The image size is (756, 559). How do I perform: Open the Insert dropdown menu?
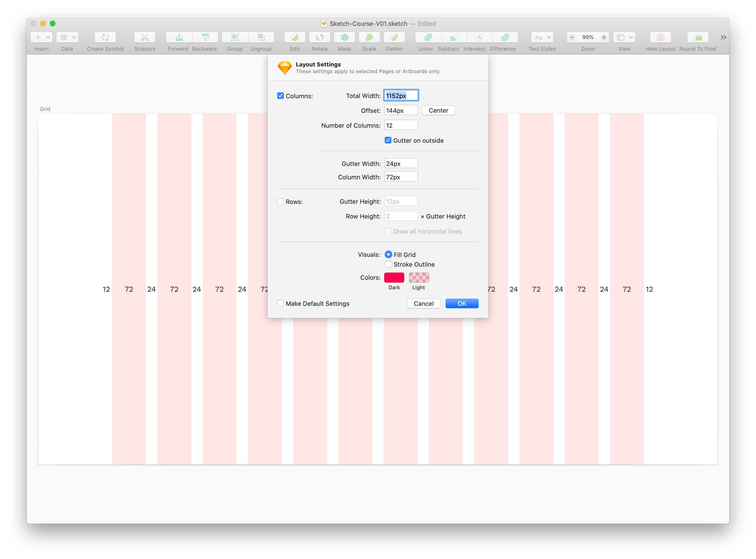(42, 37)
